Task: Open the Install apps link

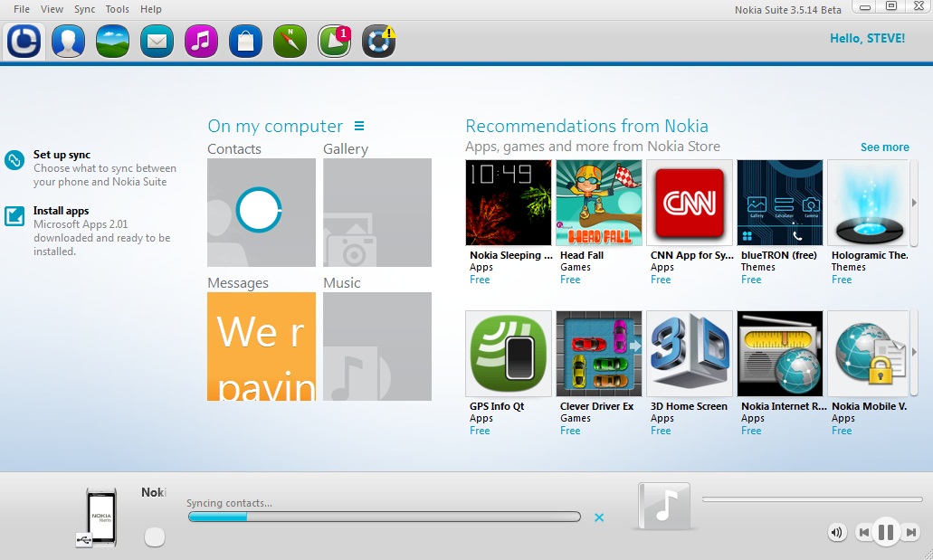Action: [x=62, y=211]
